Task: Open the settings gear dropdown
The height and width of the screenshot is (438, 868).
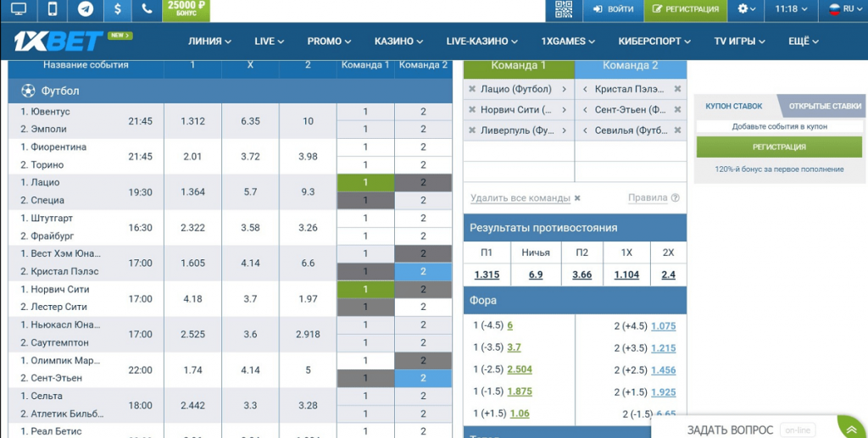Action: [x=746, y=9]
